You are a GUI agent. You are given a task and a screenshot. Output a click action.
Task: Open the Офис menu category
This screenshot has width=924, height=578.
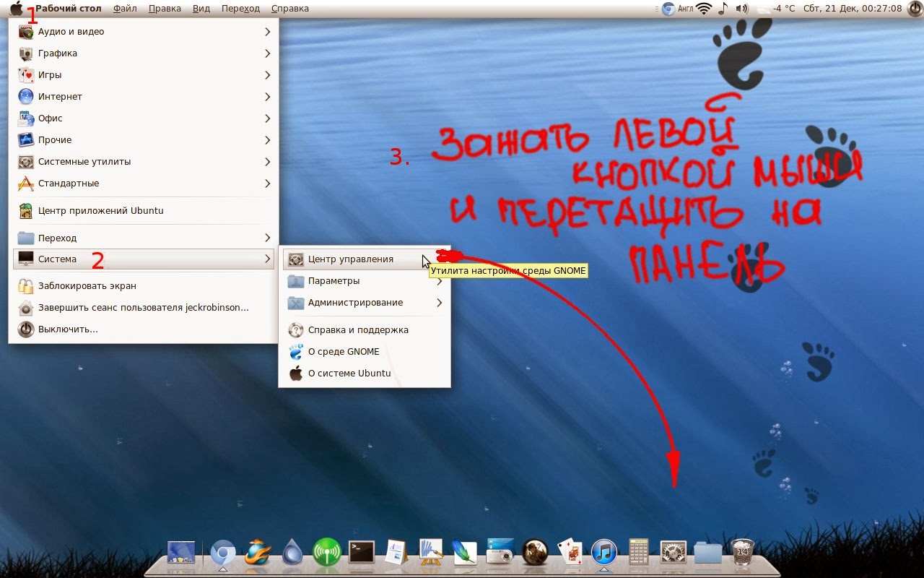click(x=144, y=118)
